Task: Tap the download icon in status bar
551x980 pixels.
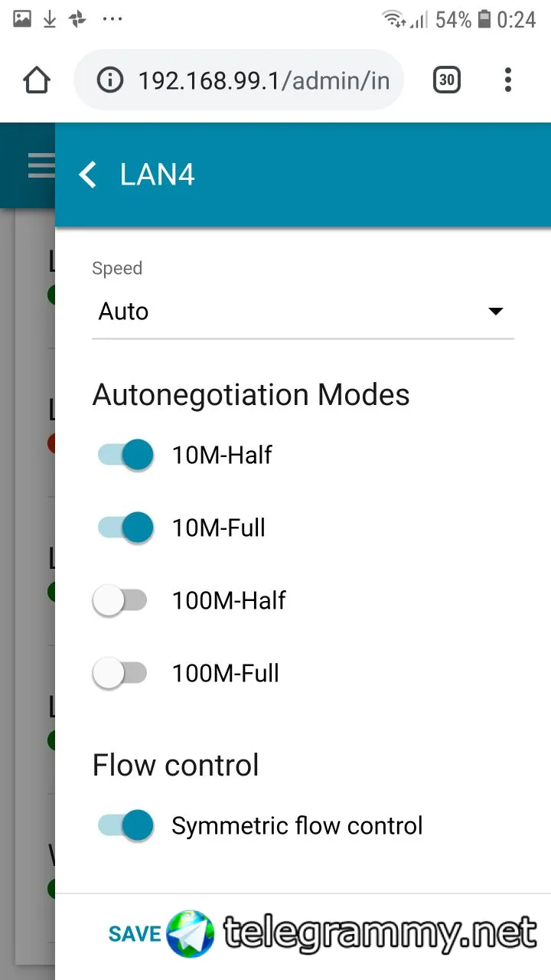Action: point(50,20)
